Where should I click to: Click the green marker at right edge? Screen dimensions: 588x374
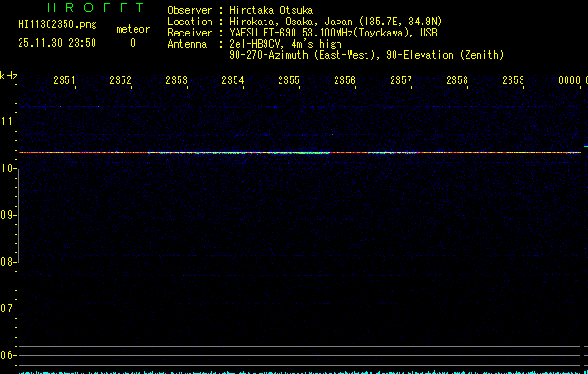[x=584, y=147]
